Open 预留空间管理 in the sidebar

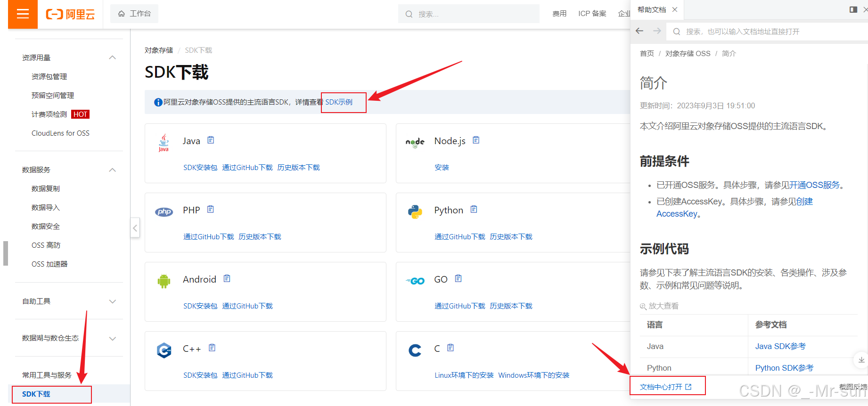53,95
